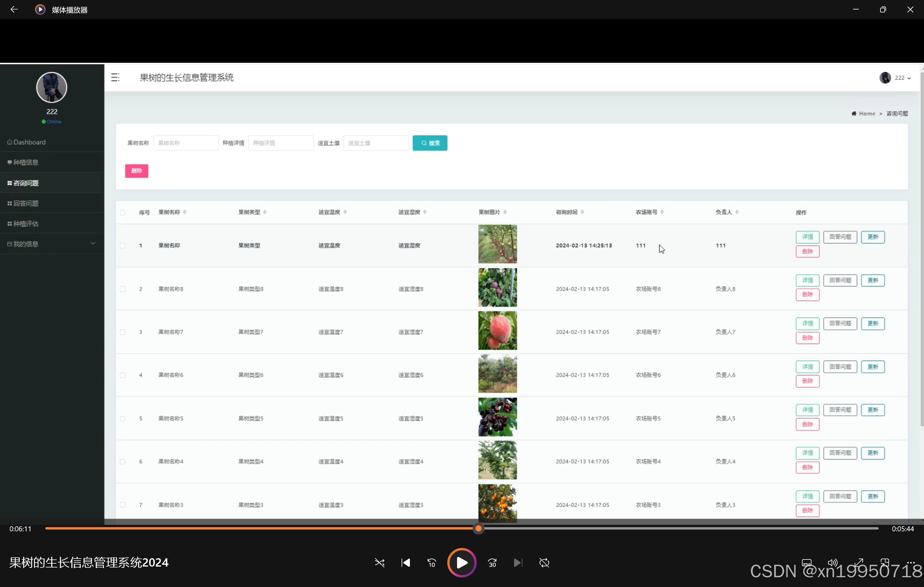Click the 负责人6 cell
This screenshot has width=924, height=587.
[x=725, y=375]
